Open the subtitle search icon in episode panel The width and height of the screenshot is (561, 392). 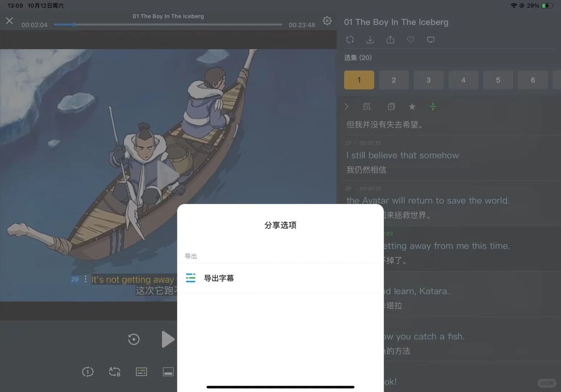pyautogui.click(x=367, y=106)
